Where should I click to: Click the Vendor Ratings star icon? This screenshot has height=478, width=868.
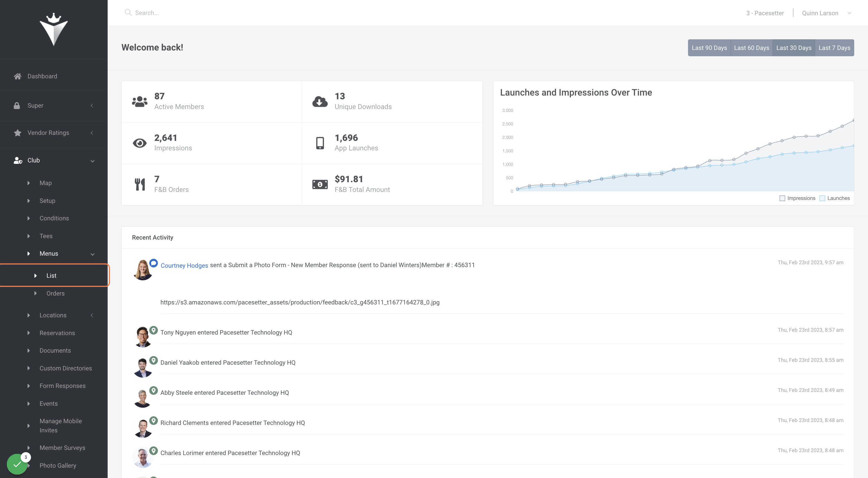click(18, 133)
